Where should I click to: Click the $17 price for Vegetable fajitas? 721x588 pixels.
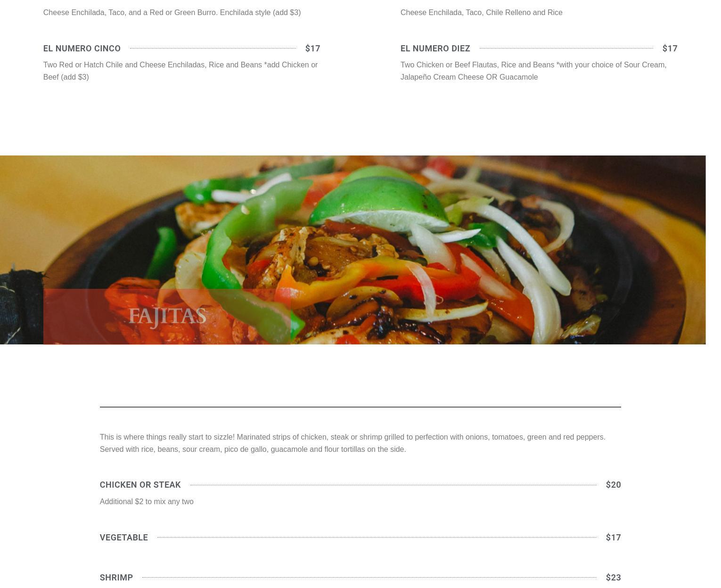613,538
